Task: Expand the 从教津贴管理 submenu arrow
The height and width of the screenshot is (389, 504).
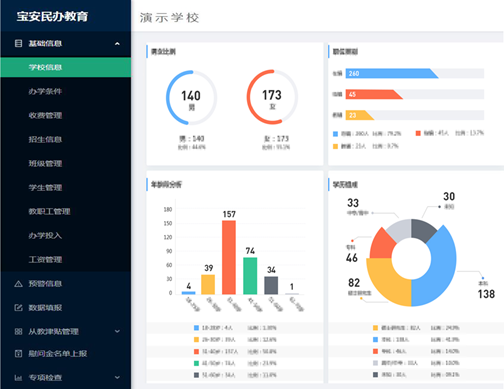Action: [117, 331]
